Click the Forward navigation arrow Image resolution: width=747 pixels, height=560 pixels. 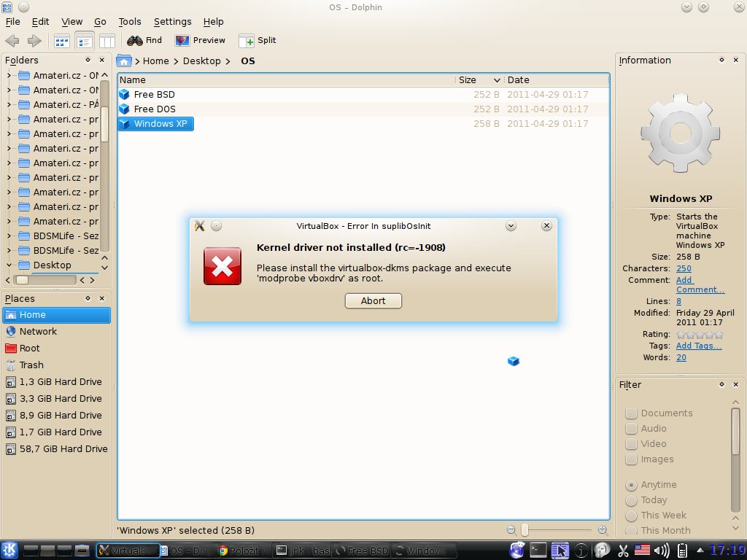point(34,41)
